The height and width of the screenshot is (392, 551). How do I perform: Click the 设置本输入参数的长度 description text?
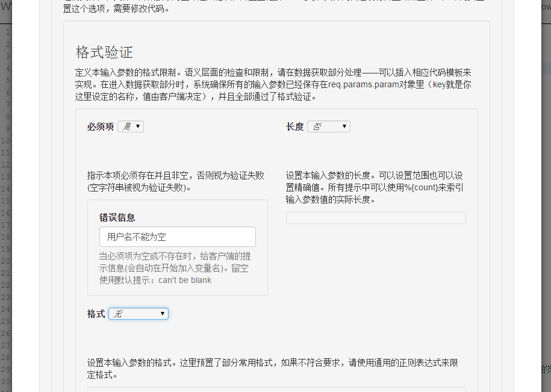click(x=375, y=187)
